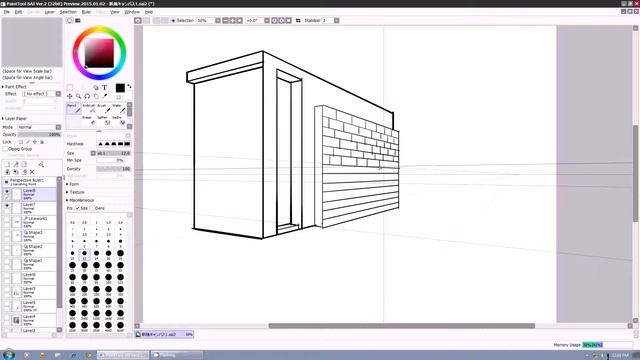Toggle the Prs Size checkbox
The image size is (640, 360).
point(77,208)
